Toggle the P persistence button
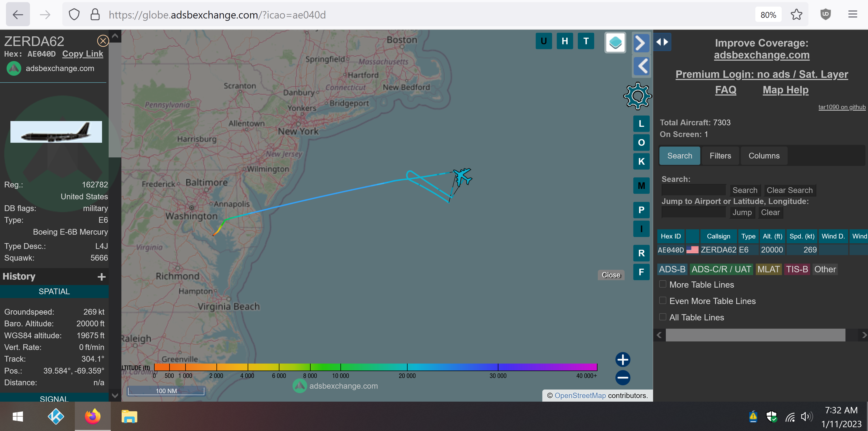The height and width of the screenshot is (431, 868). coord(641,210)
